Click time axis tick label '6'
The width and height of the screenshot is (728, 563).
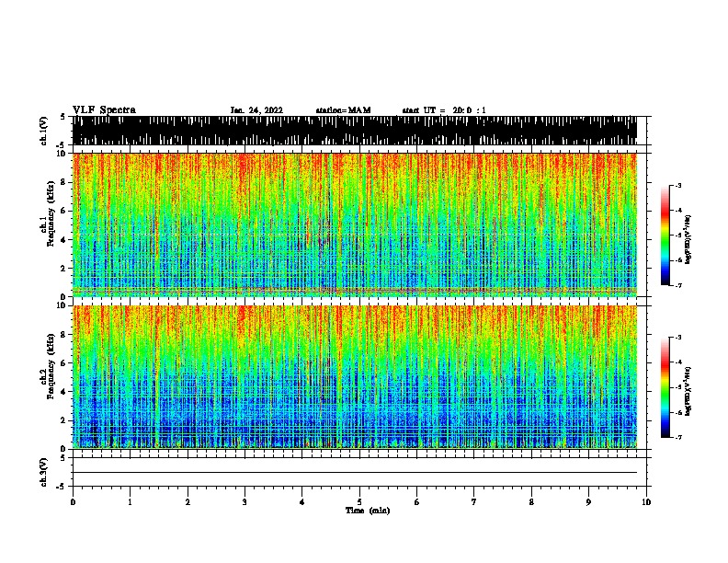pyautogui.click(x=417, y=502)
